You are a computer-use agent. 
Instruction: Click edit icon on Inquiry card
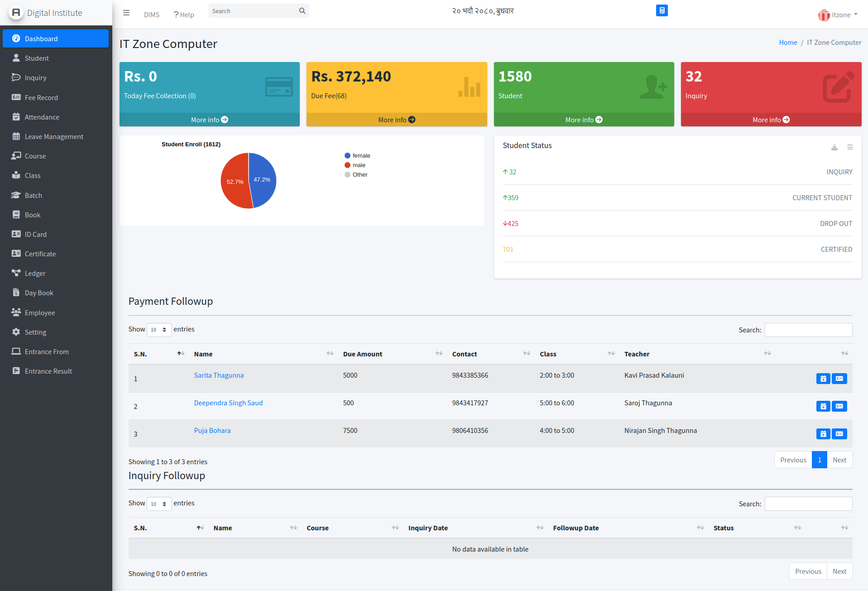coord(839,87)
